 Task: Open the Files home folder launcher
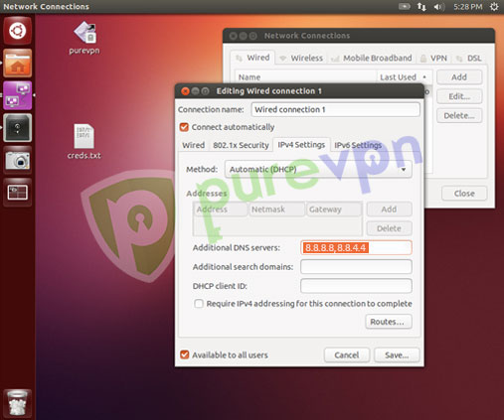[17, 63]
